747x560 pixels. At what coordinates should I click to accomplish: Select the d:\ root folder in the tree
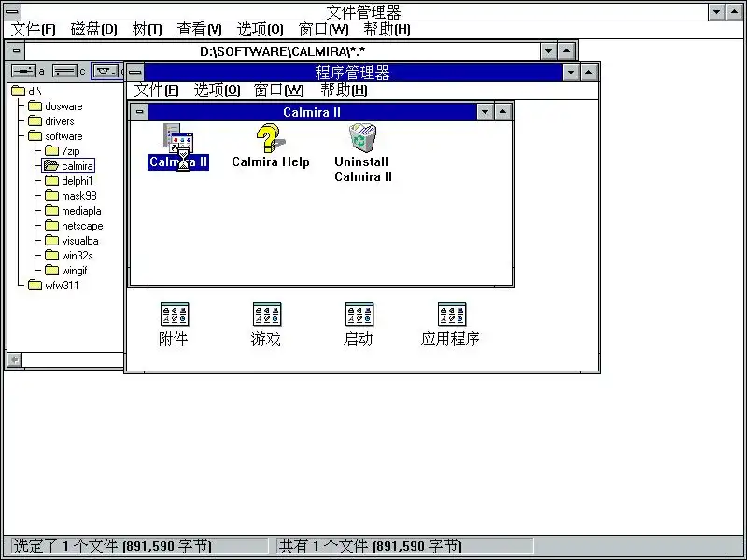coord(27,91)
